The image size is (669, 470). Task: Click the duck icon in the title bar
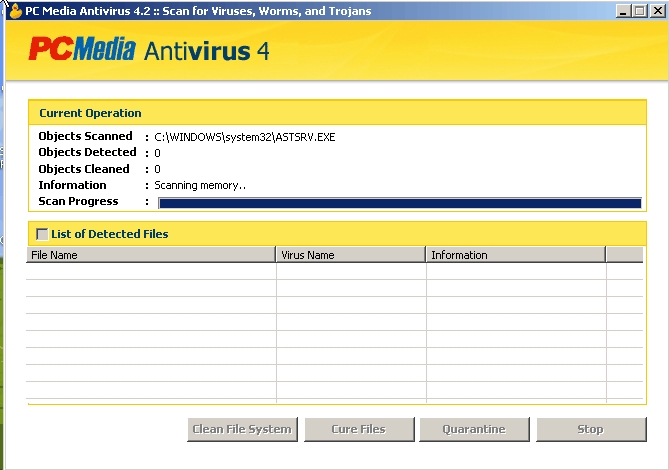(16, 11)
